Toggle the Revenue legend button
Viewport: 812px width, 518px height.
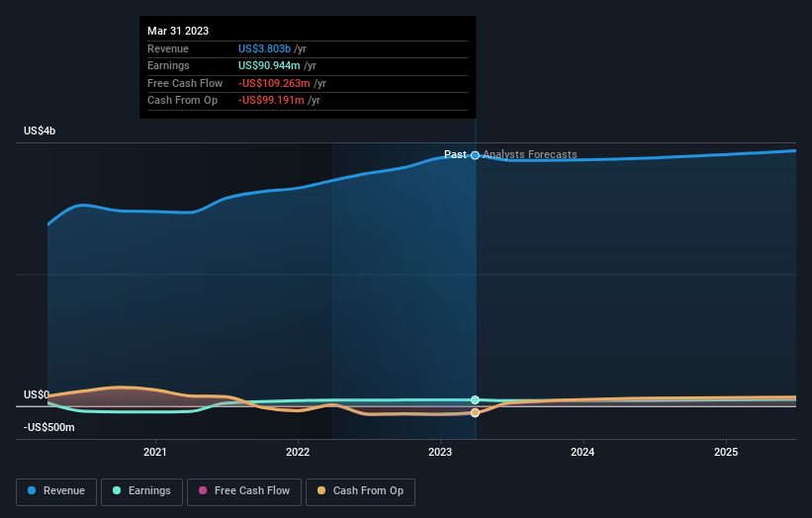56,491
